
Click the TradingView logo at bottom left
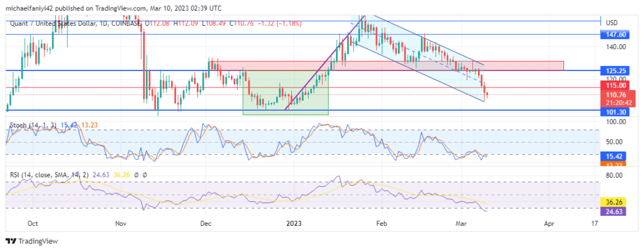click(31, 241)
